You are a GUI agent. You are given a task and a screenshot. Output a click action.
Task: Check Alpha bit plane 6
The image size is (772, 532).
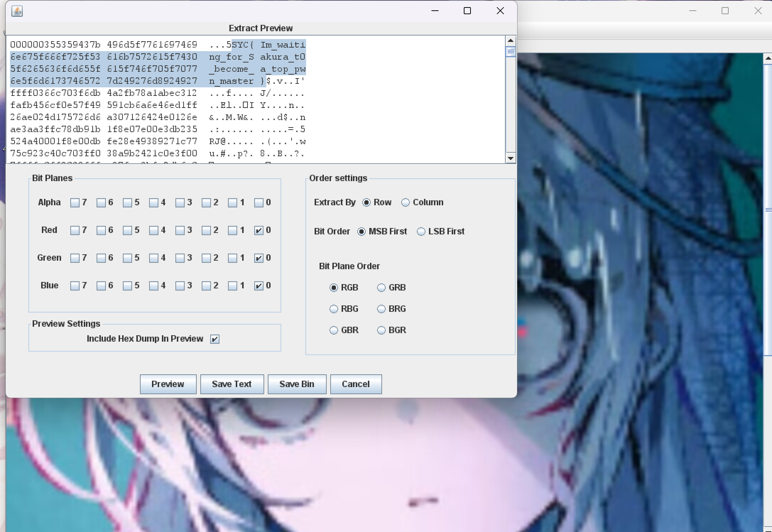coord(101,203)
